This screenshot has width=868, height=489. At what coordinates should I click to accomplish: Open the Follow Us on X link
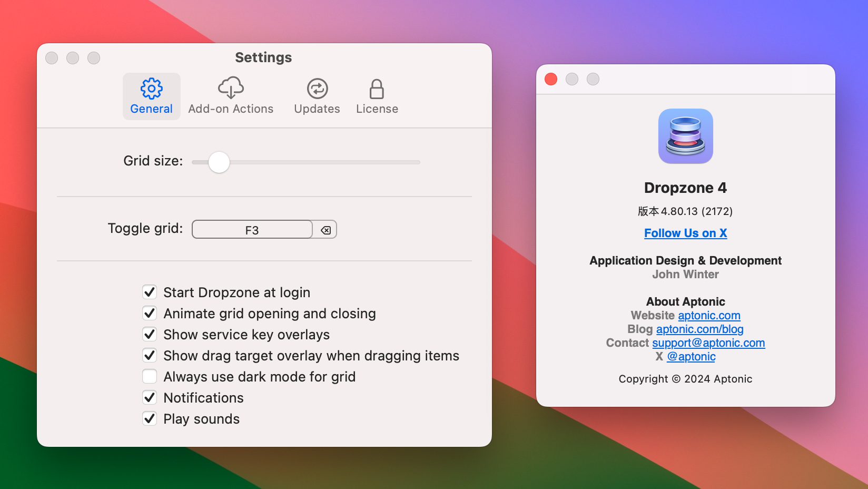[685, 233]
